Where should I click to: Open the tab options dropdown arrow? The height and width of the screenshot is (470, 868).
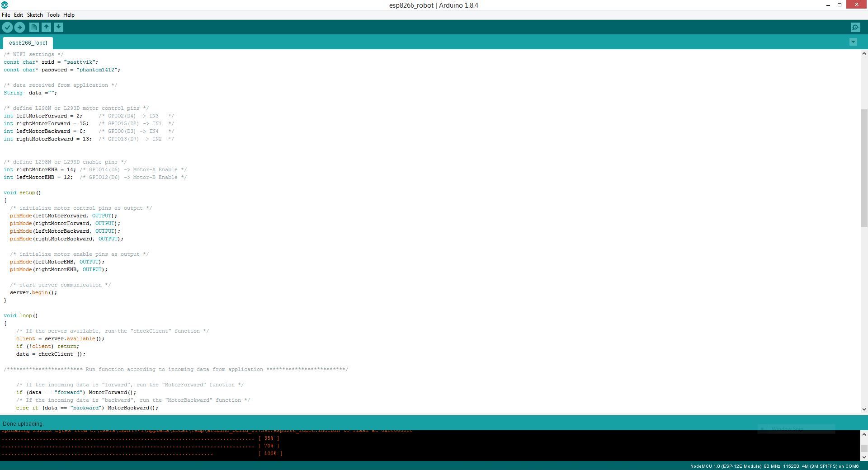(x=853, y=42)
